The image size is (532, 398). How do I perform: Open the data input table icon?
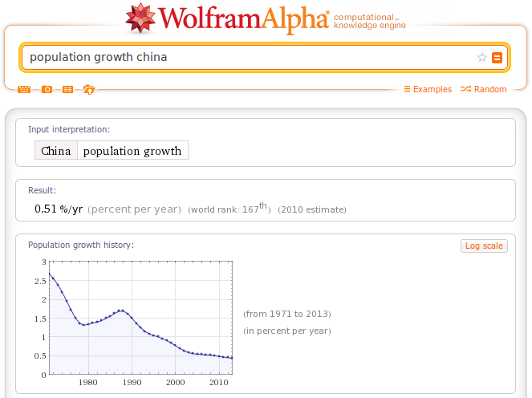point(68,89)
